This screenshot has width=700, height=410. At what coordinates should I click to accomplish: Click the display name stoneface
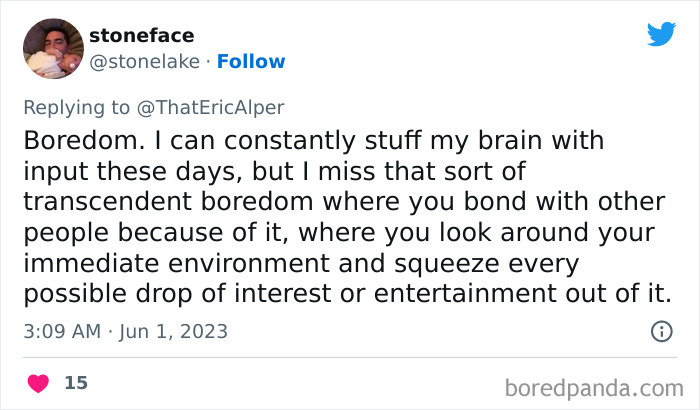[x=141, y=36]
